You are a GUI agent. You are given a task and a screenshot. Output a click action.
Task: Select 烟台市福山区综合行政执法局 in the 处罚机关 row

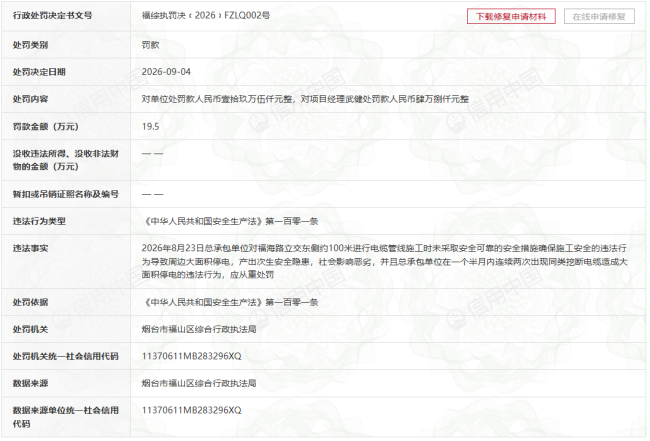(x=199, y=329)
